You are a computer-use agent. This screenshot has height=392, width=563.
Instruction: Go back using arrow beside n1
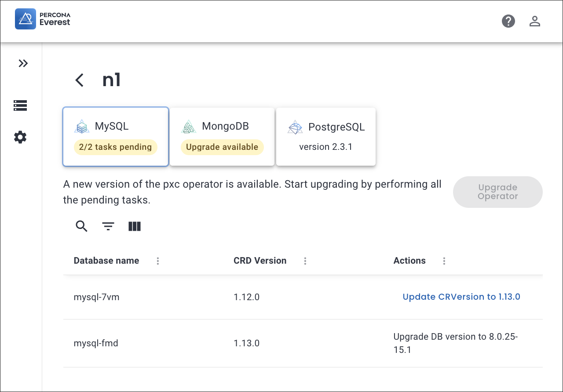[x=79, y=80]
